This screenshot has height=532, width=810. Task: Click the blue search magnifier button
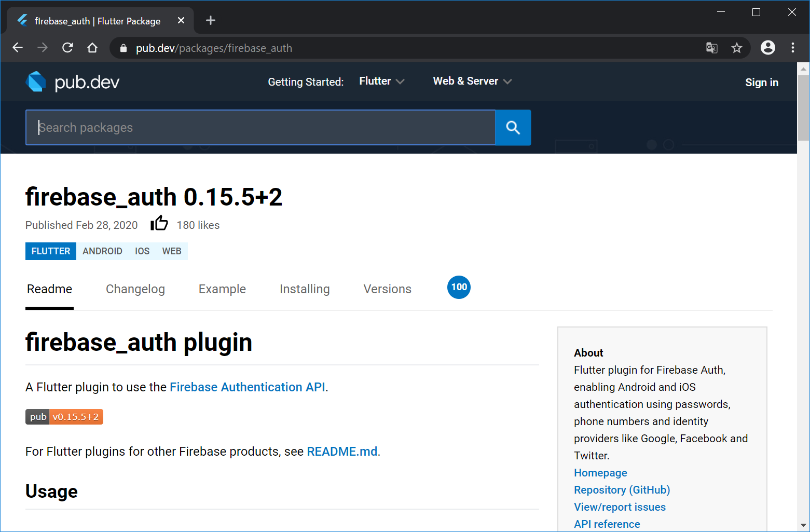pyautogui.click(x=513, y=128)
